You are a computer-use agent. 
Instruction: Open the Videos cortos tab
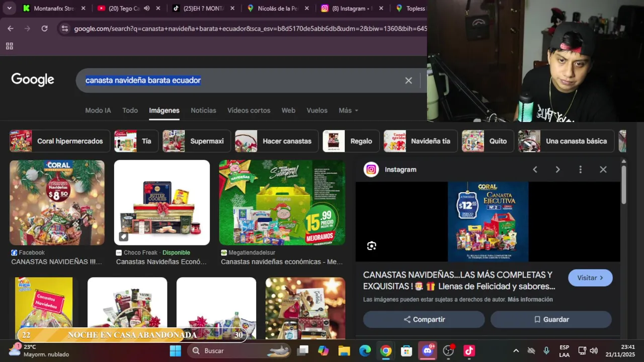coord(249,110)
